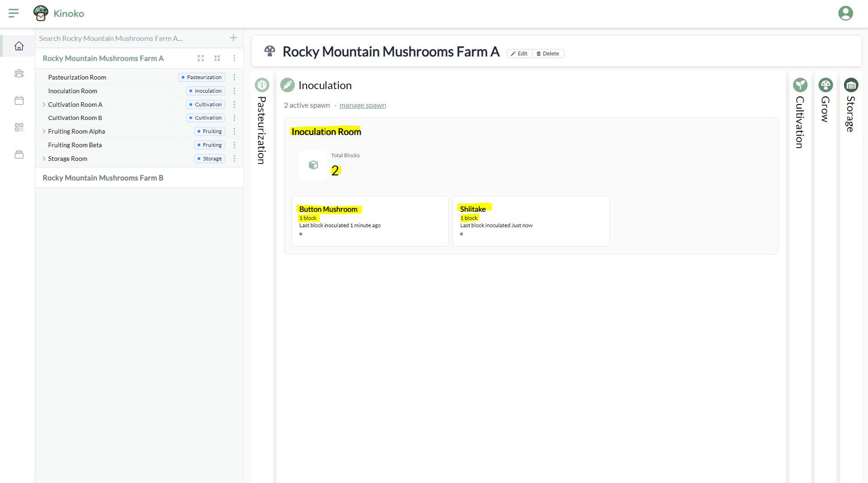
Task: Click the plus icon to add room
Action: point(233,38)
